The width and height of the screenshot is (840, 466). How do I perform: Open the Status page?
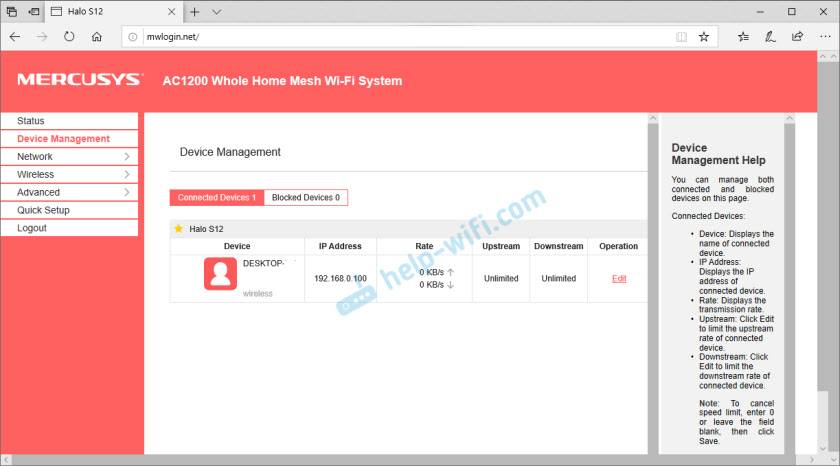[x=69, y=121]
